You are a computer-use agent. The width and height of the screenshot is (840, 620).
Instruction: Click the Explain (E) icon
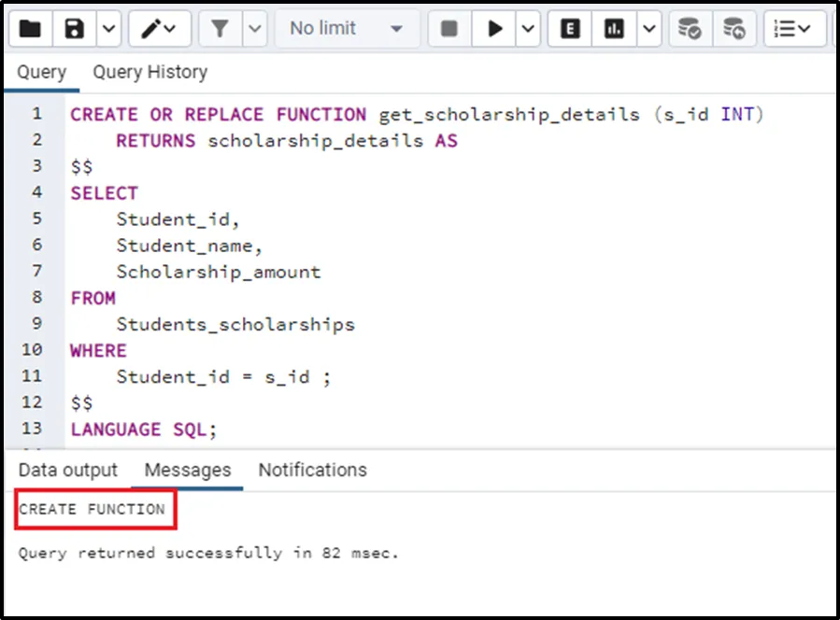570,29
